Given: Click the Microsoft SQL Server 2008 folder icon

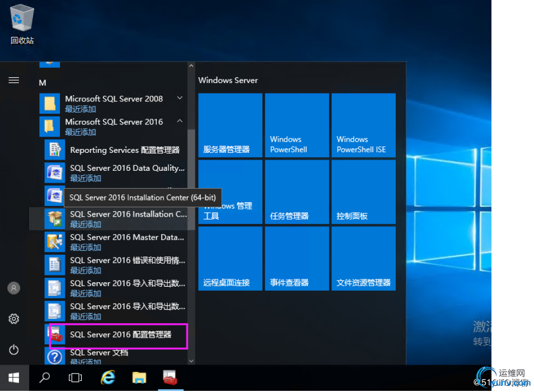Looking at the screenshot, I should pyautogui.click(x=50, y=104).
